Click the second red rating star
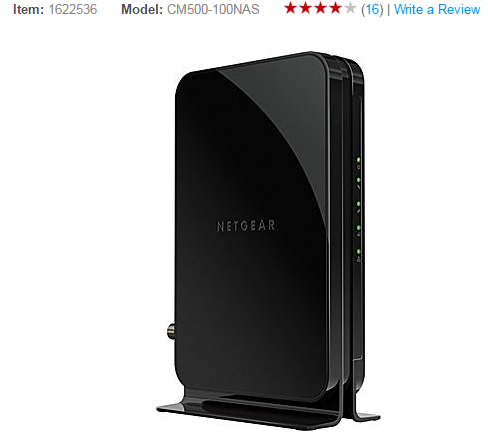 click(x=305, y=8)
